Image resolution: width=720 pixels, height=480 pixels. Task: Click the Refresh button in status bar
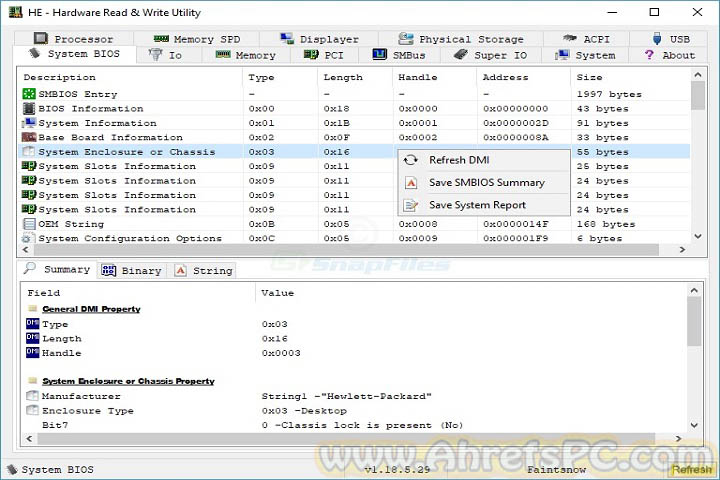[x=692, y=469]
